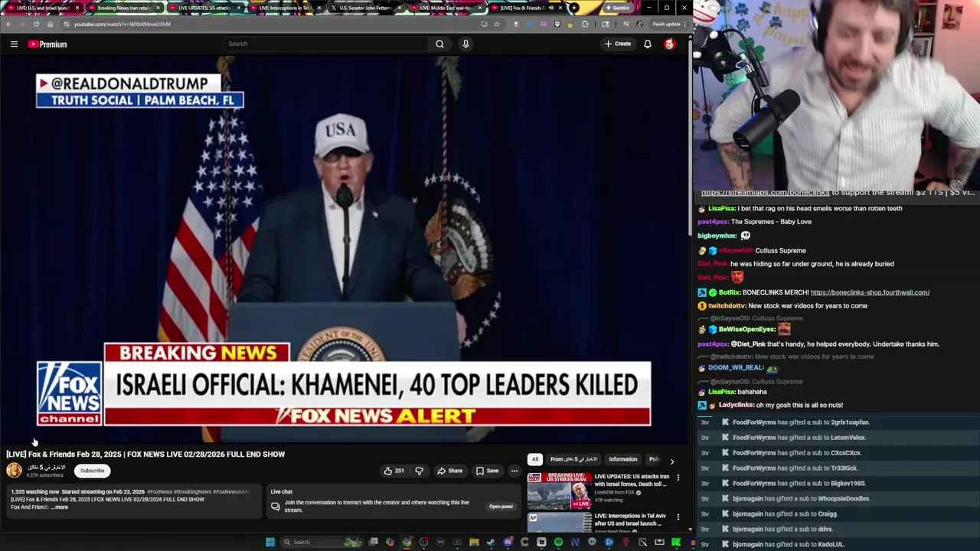Viewport: 980px width, 551px height.
Task: Open the uploader's channel avatar
Action: [x=15, y=471]
